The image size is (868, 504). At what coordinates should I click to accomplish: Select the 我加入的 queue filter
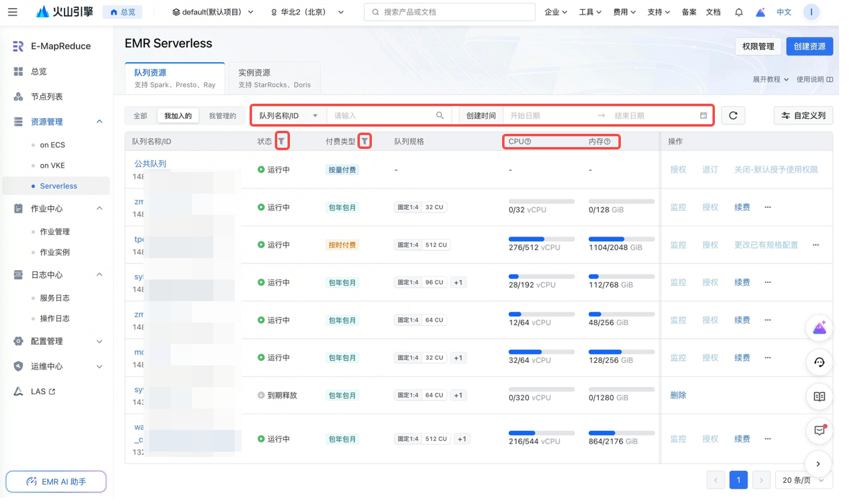click(178, 116)
